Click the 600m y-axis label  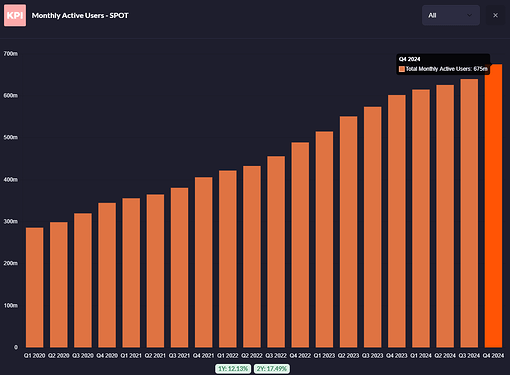click(11, 95)
